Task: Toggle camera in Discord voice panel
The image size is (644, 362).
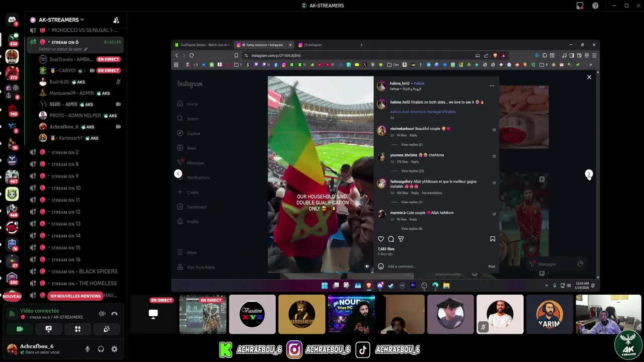Action: [x=20, y=329]
